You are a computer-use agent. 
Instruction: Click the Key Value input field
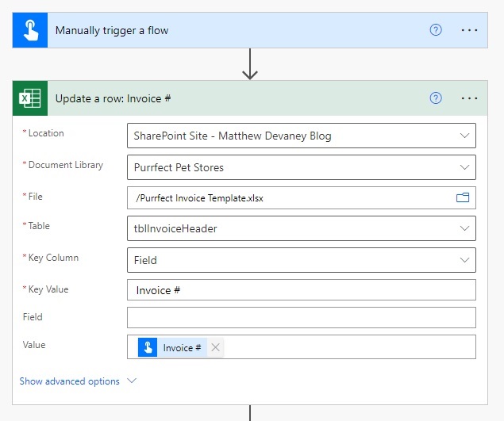[x=302, y=290]
